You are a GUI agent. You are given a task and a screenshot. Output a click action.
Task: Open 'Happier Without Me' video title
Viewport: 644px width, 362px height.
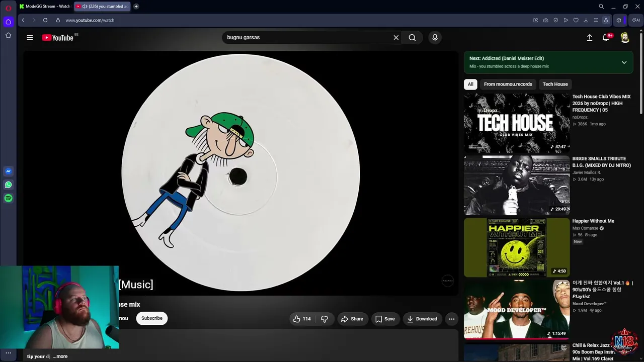click(x=593, y=221)
